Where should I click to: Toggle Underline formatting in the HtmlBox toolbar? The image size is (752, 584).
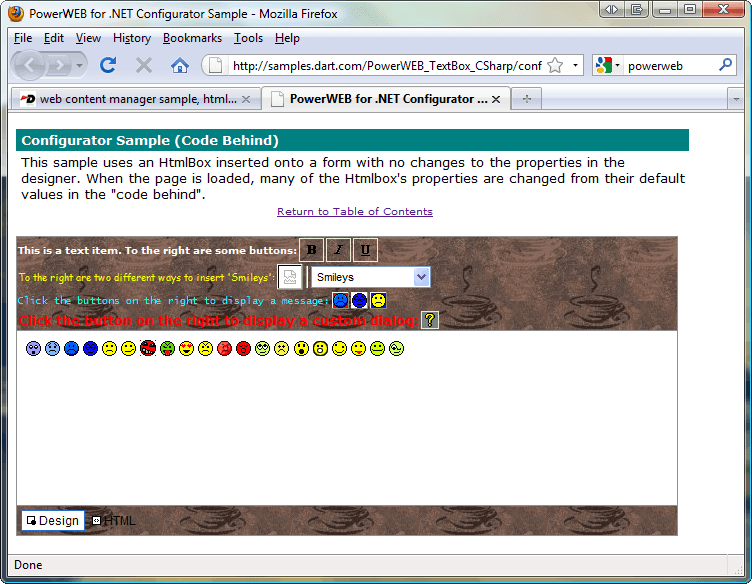pos(365,250)
